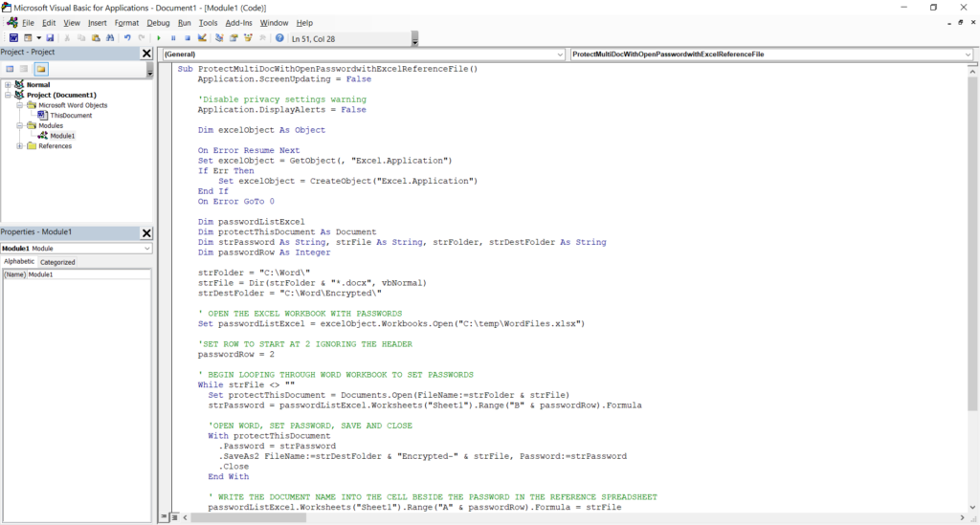The width and height of the screenshot is (980, 525).
Task: Click the Paste clipboard icon
Action: click(96, 38)
